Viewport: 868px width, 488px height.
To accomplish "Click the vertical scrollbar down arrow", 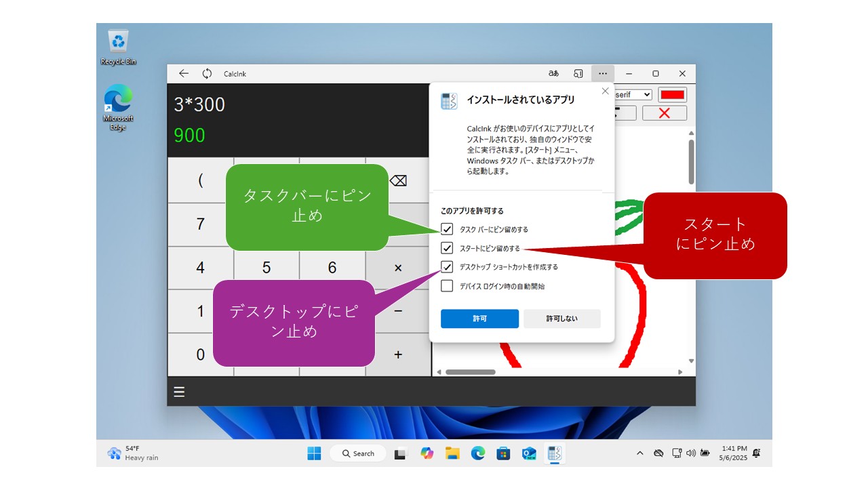I will tap(691, 361).
